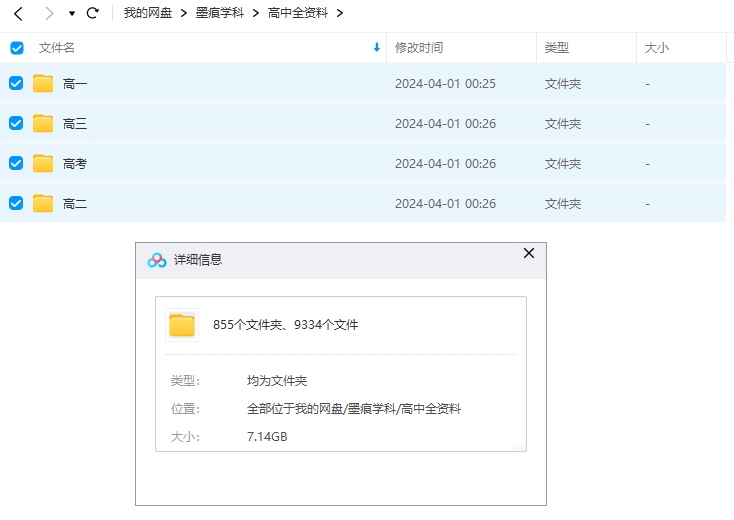This screenshot has width=734, height=520.
Task: Uncheck the 高考 folder checkbox
Action: click(x=16, y=163)
